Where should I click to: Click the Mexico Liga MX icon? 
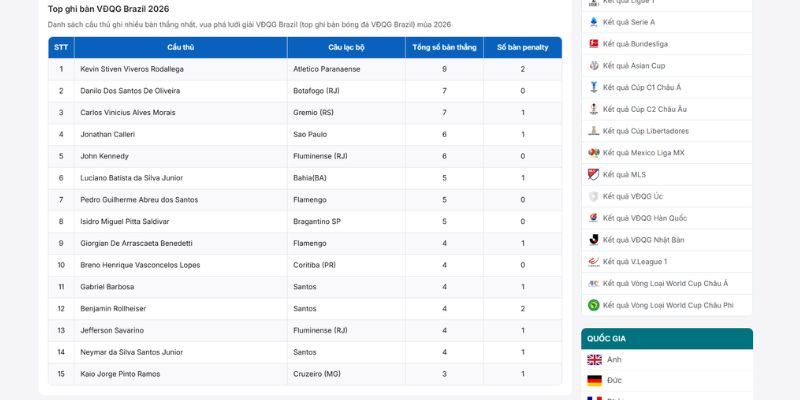click(x=593, y=153)
